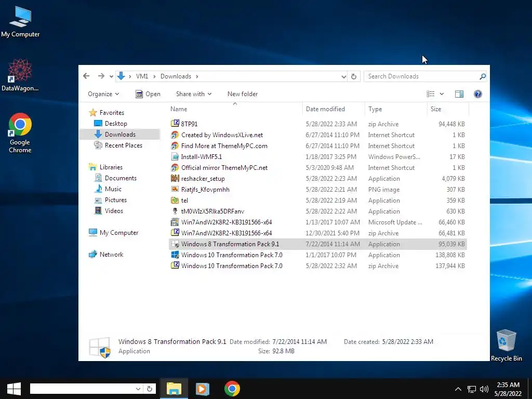
Task: Select the Install-WMF5.1 script icon
Action: [175, 156]
